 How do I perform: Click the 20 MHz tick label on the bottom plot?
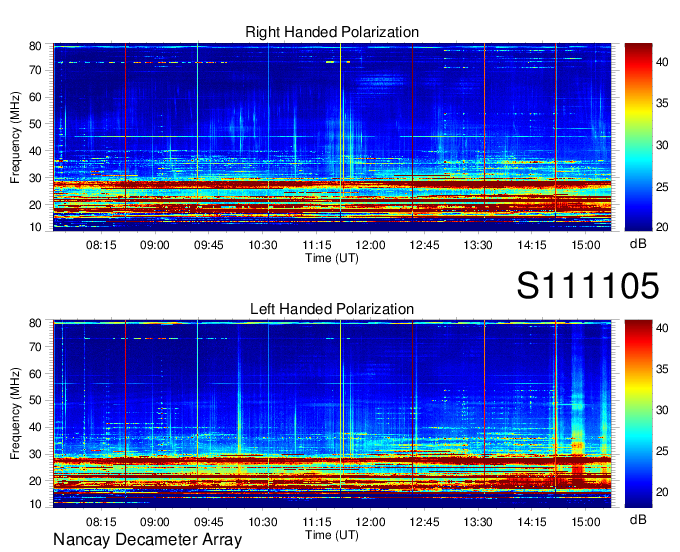(35, 481)
